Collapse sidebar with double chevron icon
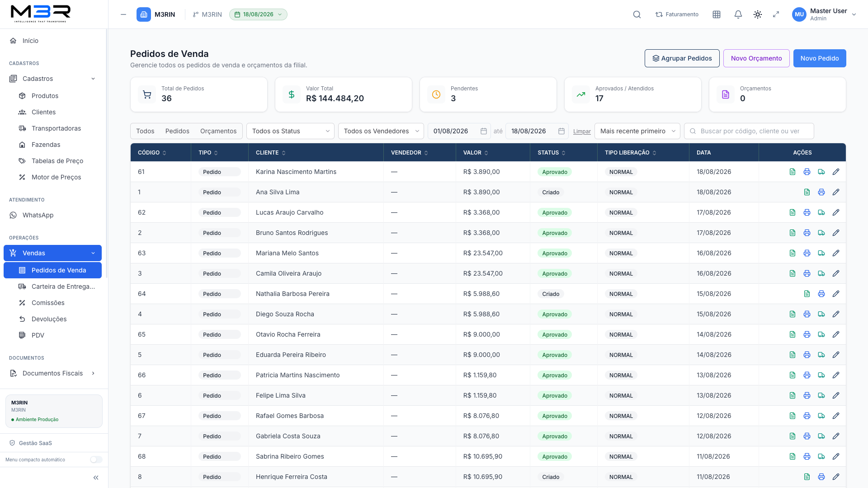 tap(96, 478)
